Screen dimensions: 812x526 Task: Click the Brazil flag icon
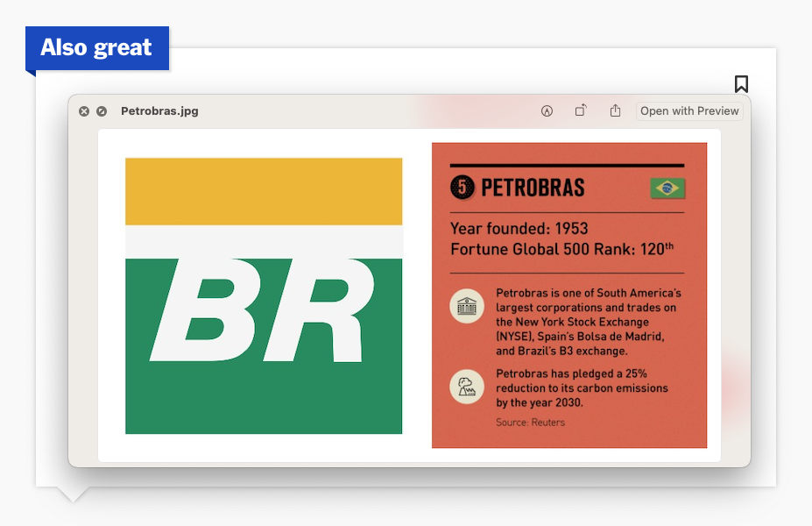click(667, 188)
